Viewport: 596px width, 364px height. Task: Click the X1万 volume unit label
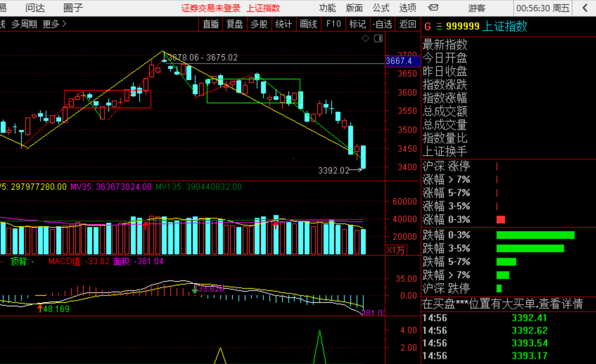pos(396,250)
